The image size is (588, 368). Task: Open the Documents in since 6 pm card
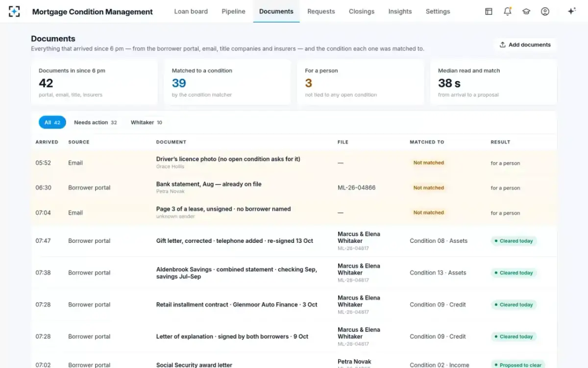[94, 82]
